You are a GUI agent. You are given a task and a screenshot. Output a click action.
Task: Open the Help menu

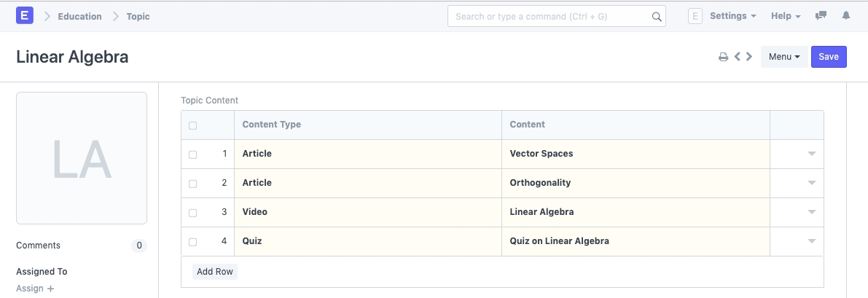[786, 16]
